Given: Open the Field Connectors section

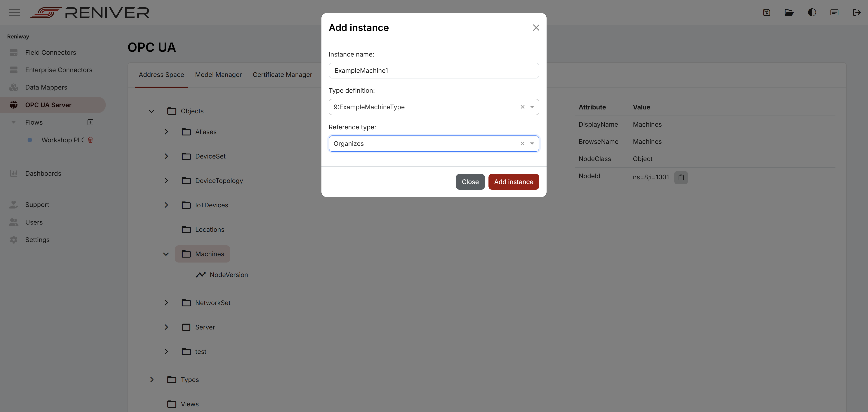Looking at the screenshot, I should [x=50, y=52].
